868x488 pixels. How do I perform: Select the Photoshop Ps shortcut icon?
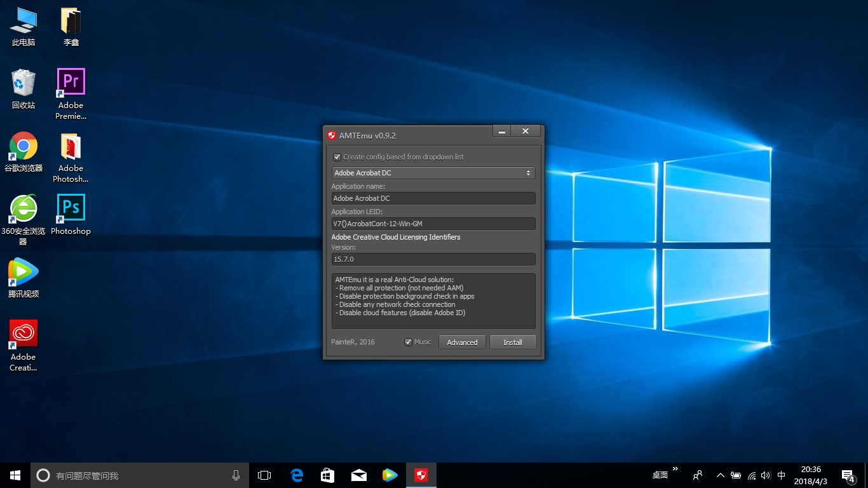pyautogui.click(x=71, y=215)
